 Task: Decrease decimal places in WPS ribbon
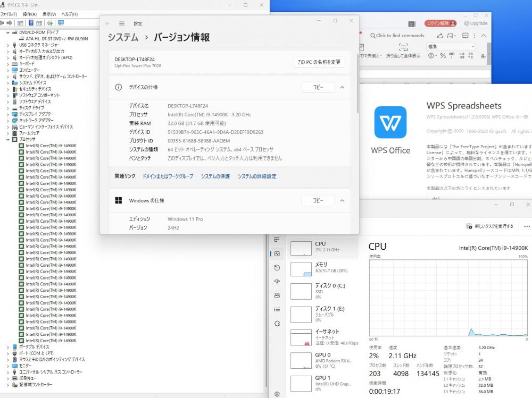[470, 56]
